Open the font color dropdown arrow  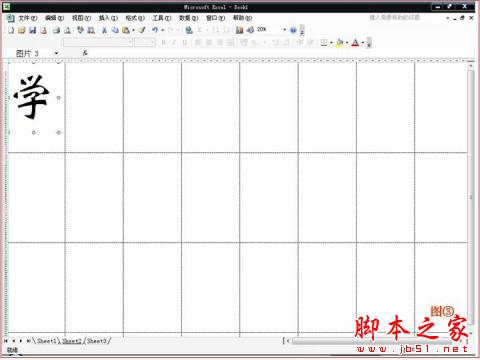pos(363,42)
